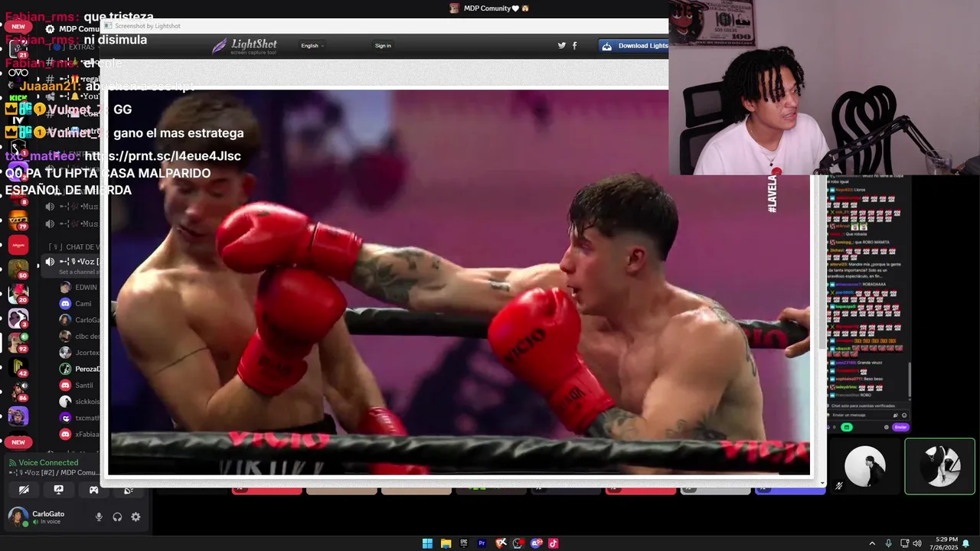
Task: Open the LightShot logo home link
Action: (244, 46)
